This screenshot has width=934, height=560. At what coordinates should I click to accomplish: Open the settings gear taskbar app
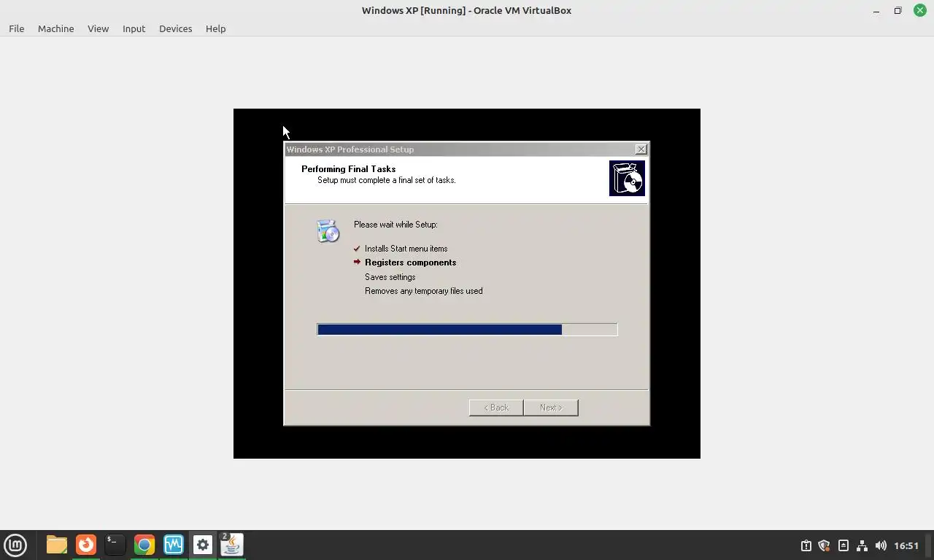pyautogui.click(x=202, y=545)
